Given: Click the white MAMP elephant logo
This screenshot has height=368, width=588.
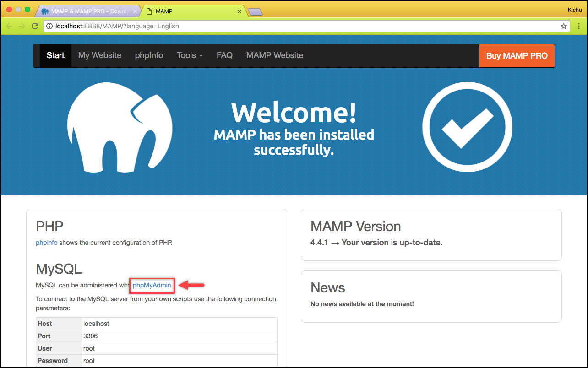Looking at the screenshot, I should click(x=120, y=127).
